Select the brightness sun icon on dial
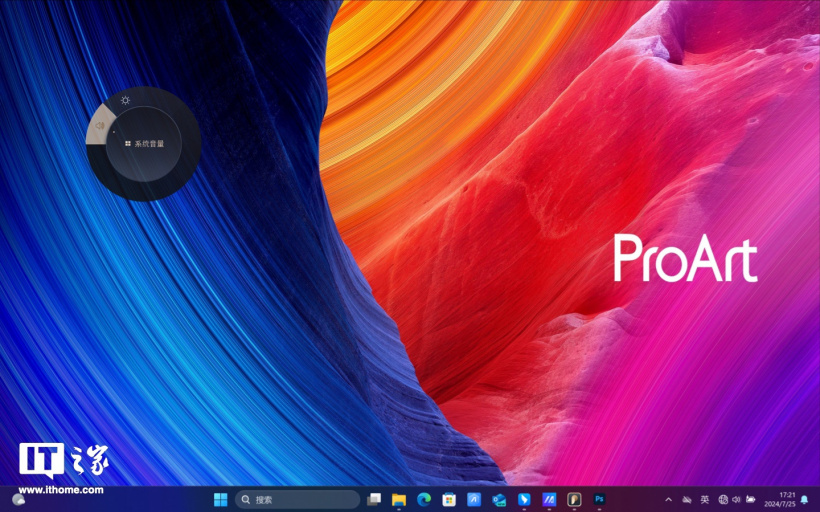This screenshot has width=820, height=512. (x=125, y=100)
